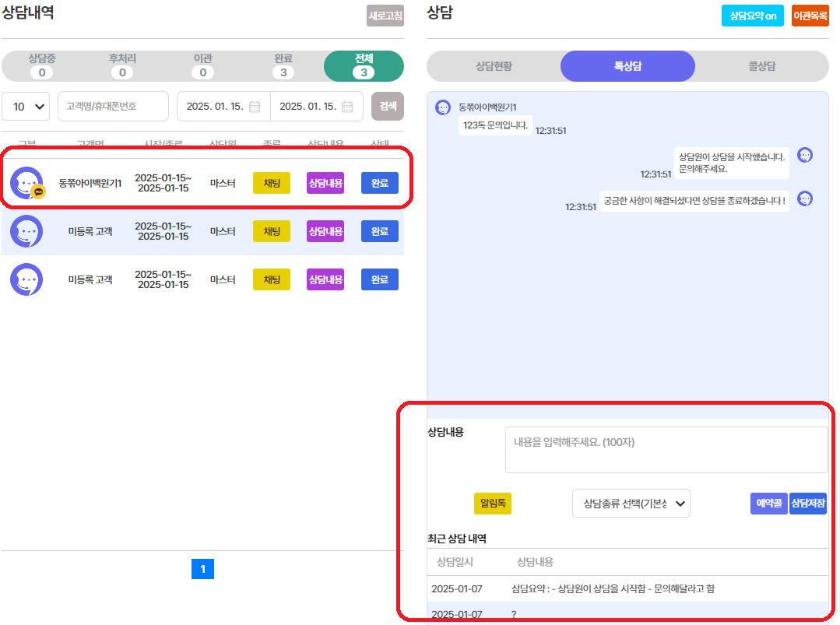Image resolution: width=840 pixels, height=625 pixels.
Task: Open the start date calendar icon
Action: coord(255,107)
